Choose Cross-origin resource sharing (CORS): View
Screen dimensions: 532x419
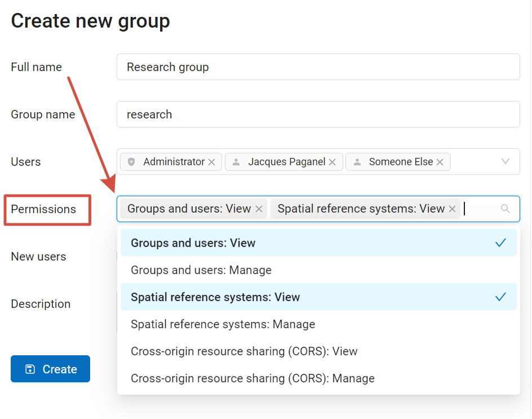[x=318, y=351]
